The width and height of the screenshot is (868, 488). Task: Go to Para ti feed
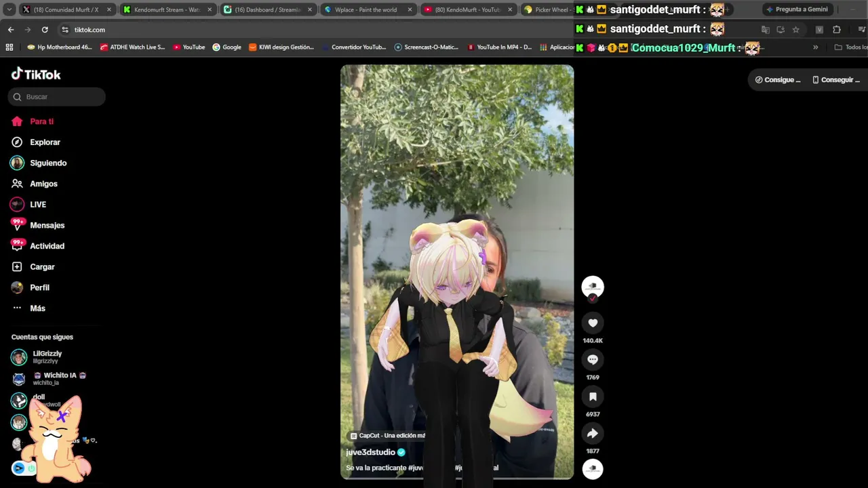point(33,121)
